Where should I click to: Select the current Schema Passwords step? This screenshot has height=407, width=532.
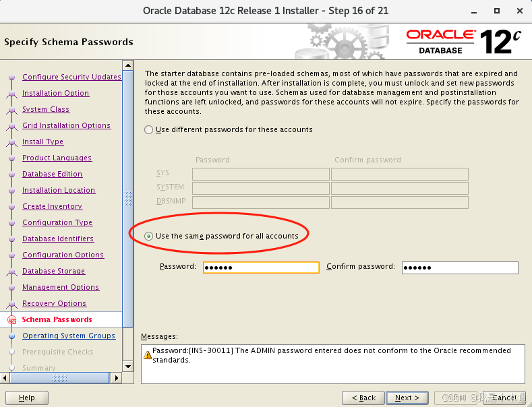(57, 319)
